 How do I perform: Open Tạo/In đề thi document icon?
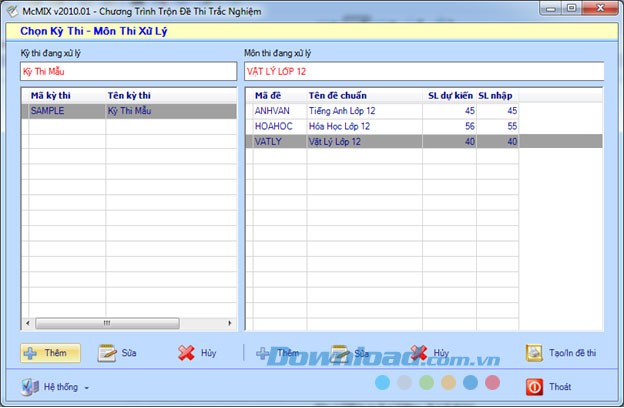pos(534,353)
